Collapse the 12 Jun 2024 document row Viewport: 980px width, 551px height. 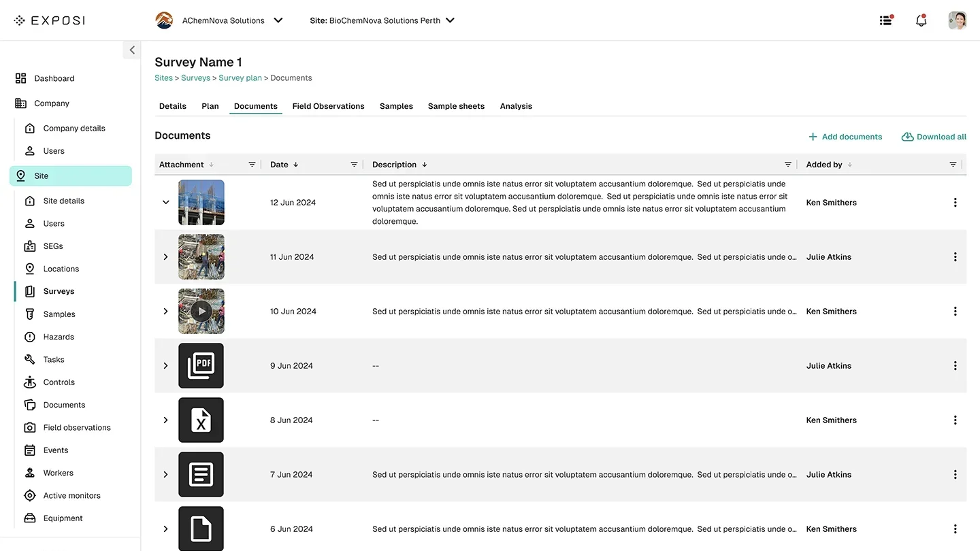pyautogui.click(x=165, y=202)
